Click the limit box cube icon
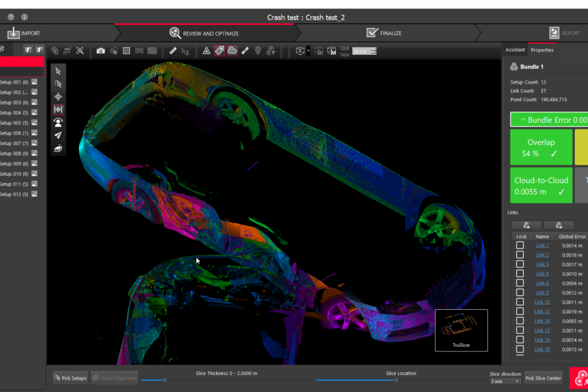The height and width of the screenshot is (392, 588). 300,51
